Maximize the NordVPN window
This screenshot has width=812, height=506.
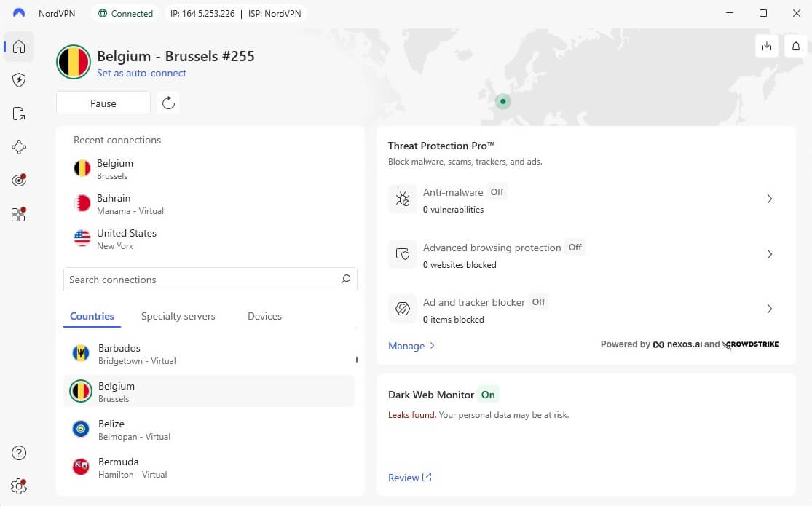pyautogui.click(x=762, y=13)
